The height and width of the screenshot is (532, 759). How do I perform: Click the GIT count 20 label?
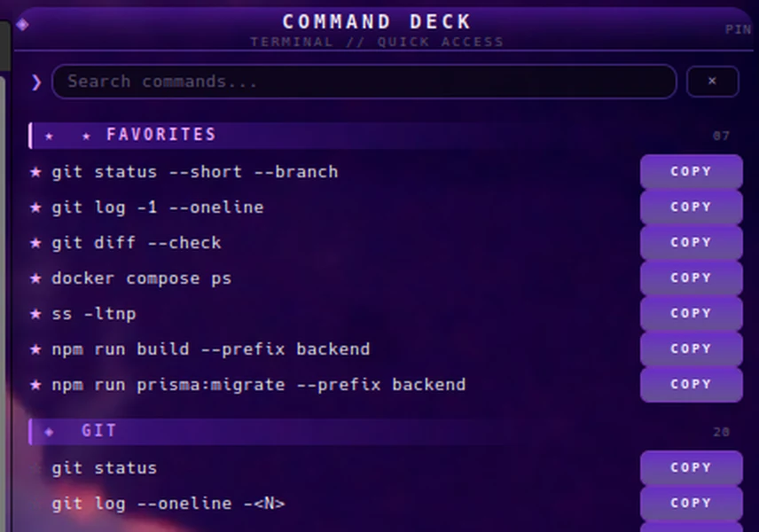(x=721, y=432)
